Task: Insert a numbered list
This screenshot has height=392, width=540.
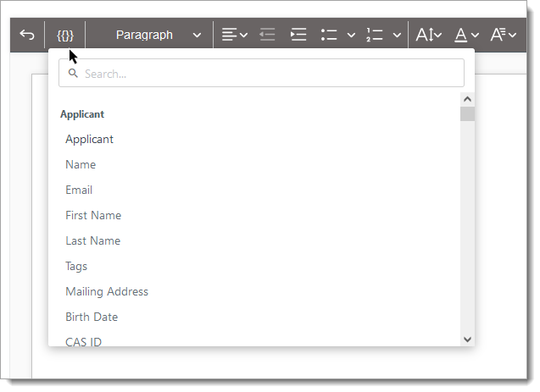Action: click(375, 35)
